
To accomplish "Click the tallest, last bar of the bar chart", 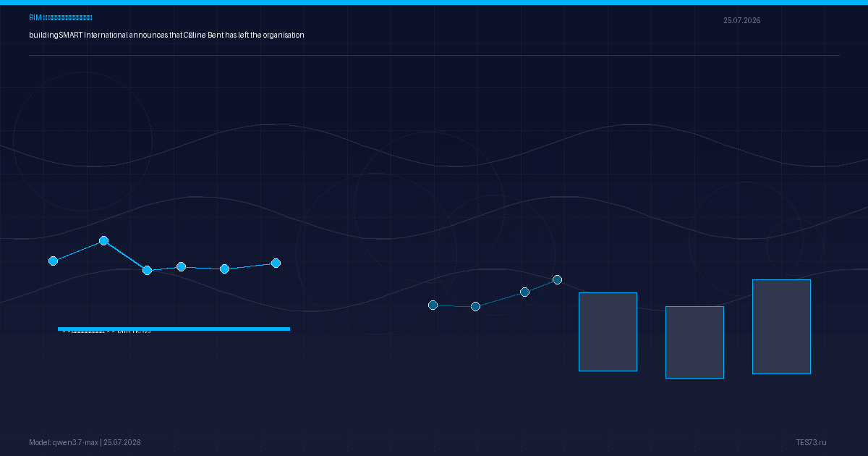I will [781, 326].
